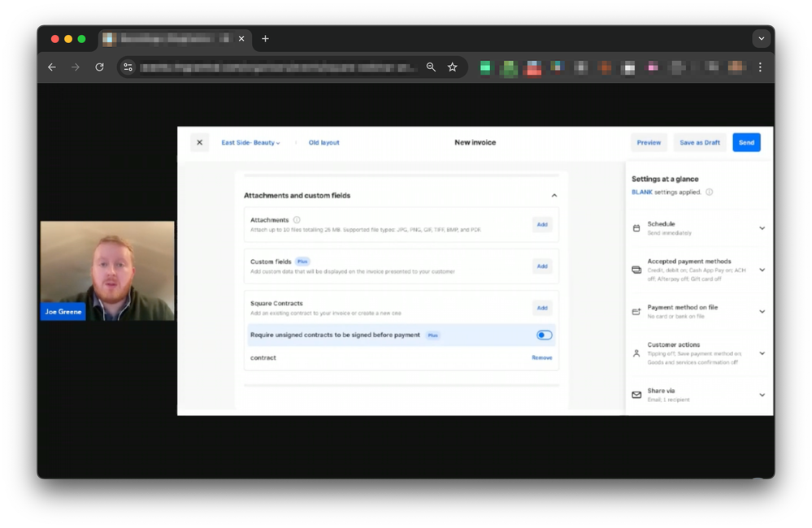
Task: Switch to Old layout
Action: point(323,143)
